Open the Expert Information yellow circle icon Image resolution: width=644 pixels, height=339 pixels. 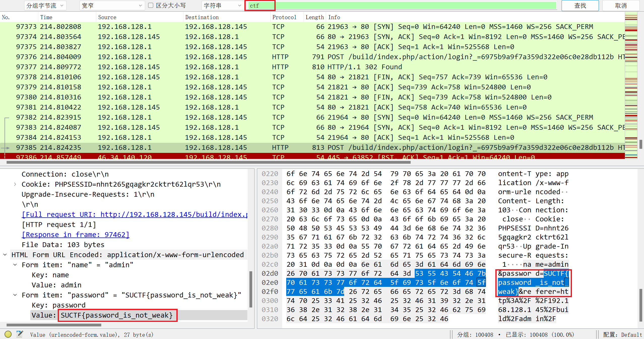8,334
